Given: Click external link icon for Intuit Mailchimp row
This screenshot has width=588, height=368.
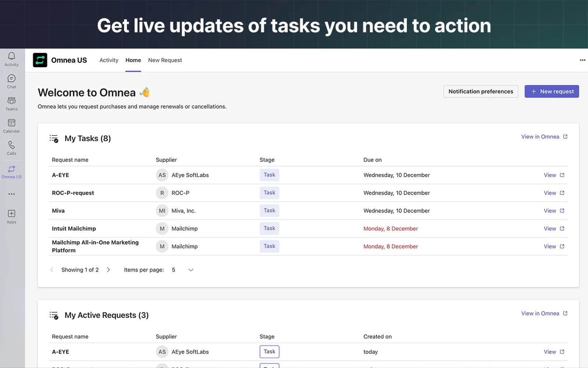Looking at the screenshot, I should 562,228.
